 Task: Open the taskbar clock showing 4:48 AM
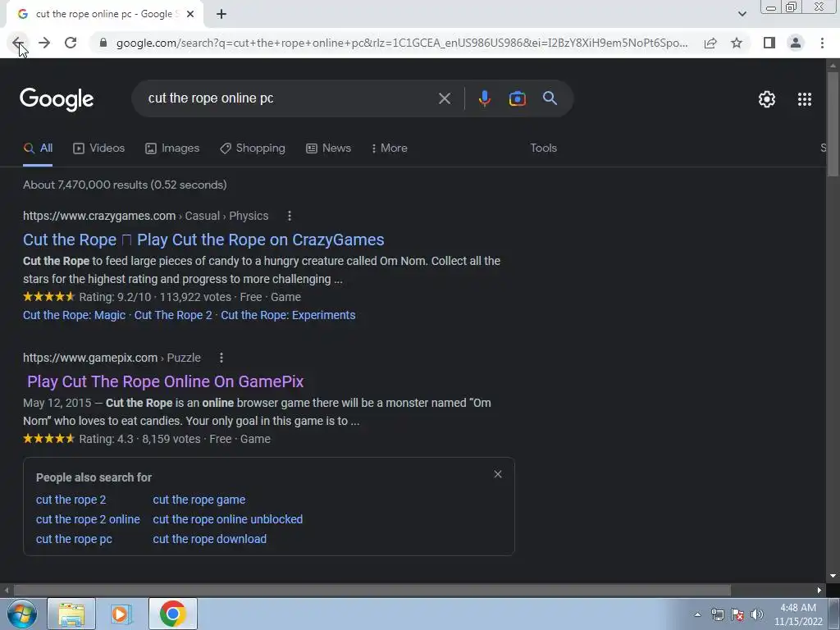click(798, 614)
